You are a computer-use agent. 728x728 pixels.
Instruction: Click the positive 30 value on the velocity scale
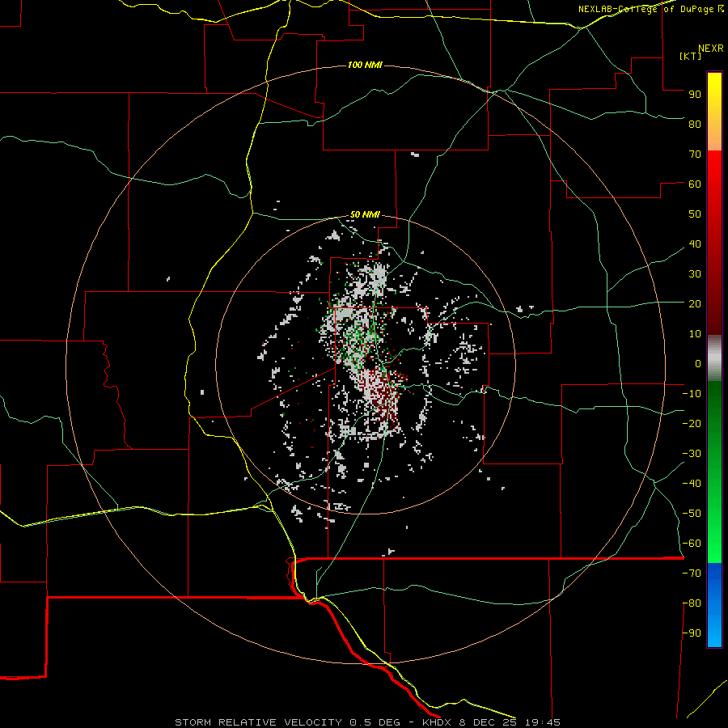(695, 274)
